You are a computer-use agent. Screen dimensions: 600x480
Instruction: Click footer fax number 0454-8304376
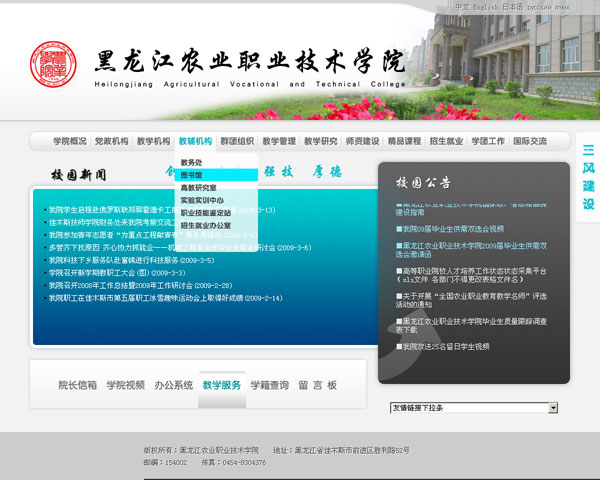click(244, 462)
